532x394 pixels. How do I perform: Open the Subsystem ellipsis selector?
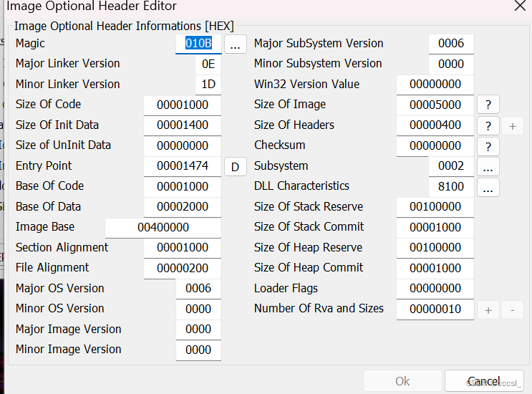[488, 167]
